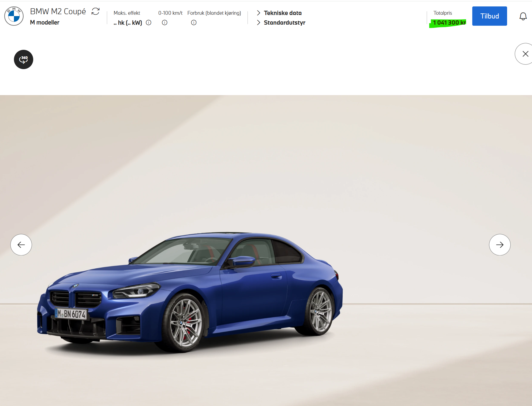Click the highlighted total price 1 041 300 kr
Screen dimensions: 532x406
(x=449, y=22)
